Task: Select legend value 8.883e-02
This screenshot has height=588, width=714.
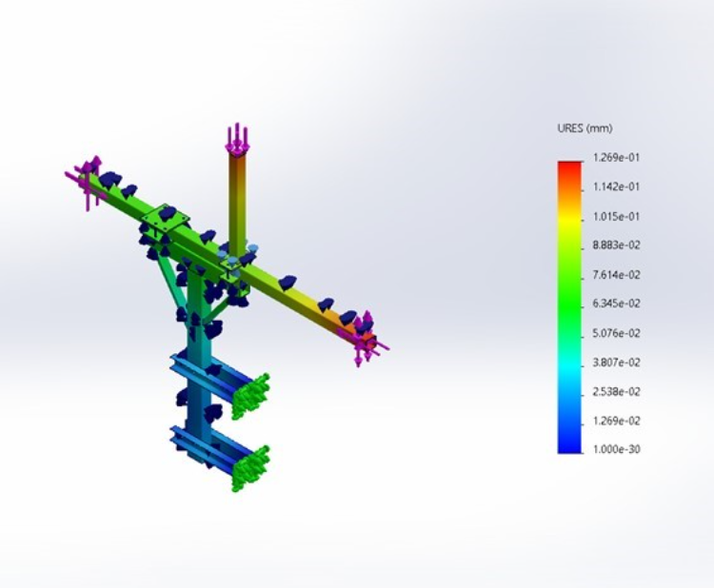Action: click(x=616, y=245)
